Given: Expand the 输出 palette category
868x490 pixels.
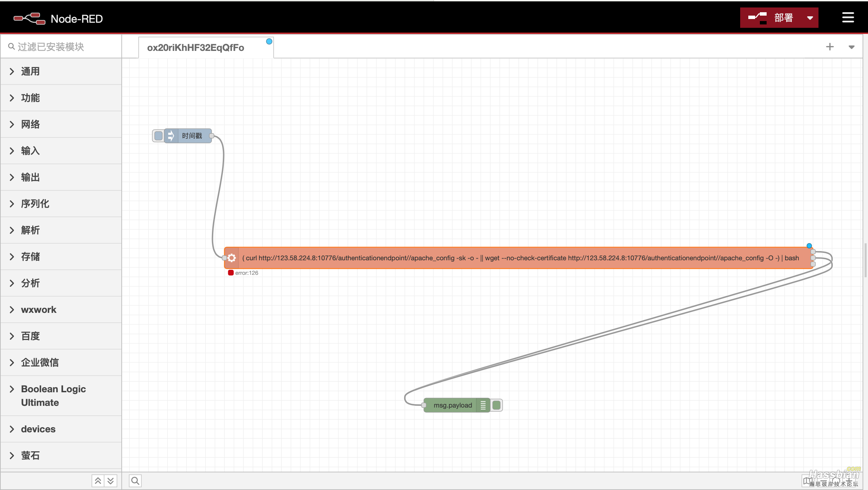Looking at the screenshot, I should tap(61, 177).
